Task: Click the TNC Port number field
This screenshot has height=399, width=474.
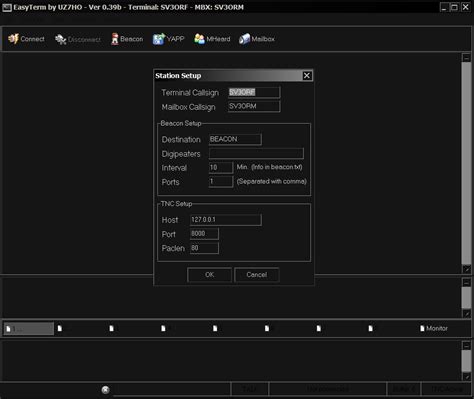Action: 204,234
